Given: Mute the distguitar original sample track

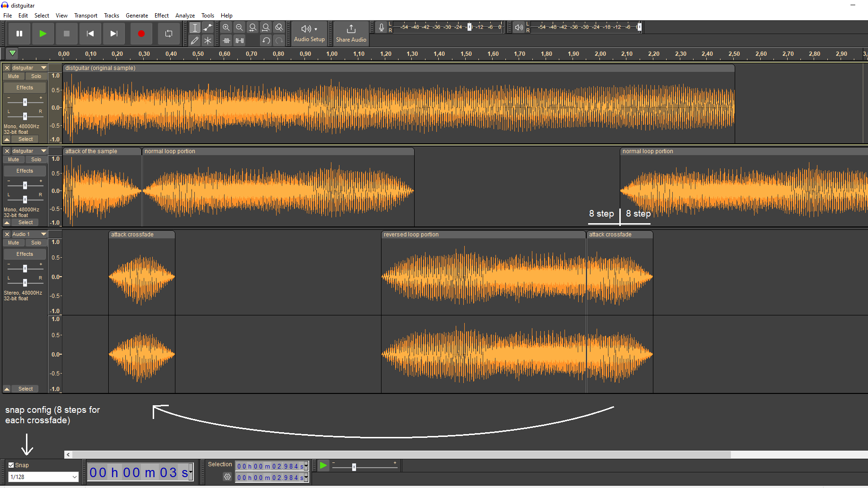Looking at the screenshot, I should (13, 76).
